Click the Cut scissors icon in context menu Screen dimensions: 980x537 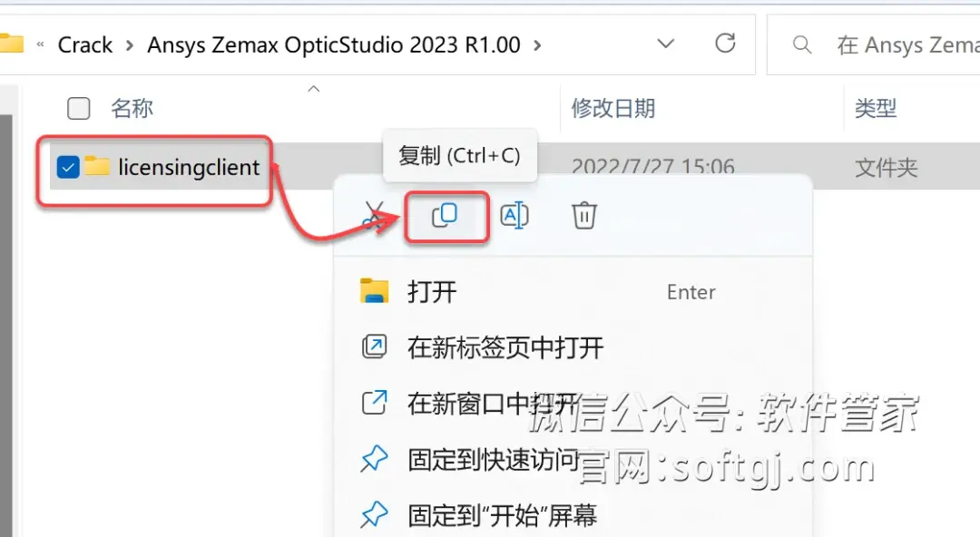(x=373, y=216)
